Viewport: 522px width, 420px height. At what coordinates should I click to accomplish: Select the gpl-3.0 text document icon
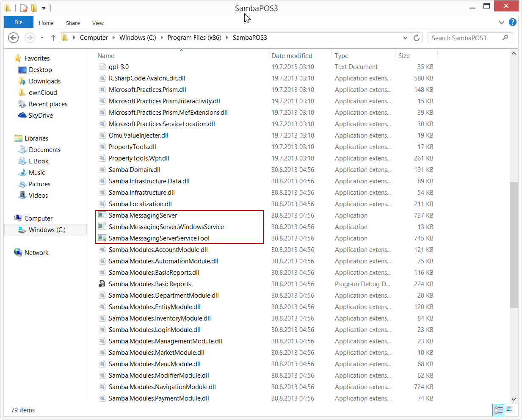click(102, 67)
